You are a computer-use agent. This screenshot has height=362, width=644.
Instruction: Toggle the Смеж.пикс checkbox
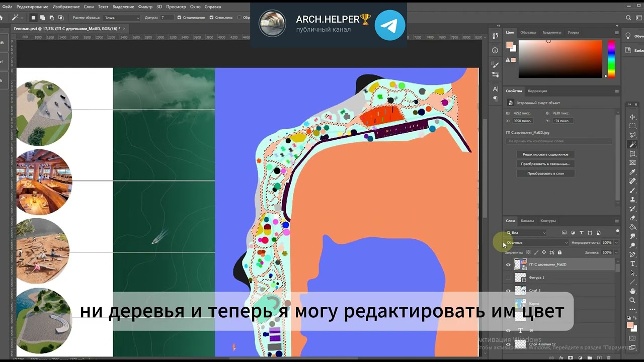click(211, 18)
